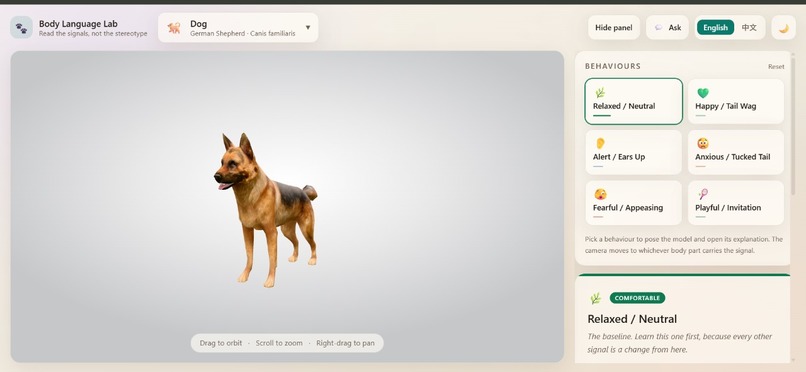Click the ear icon on Alert card

pyautogui.click(x=599, y=143)
